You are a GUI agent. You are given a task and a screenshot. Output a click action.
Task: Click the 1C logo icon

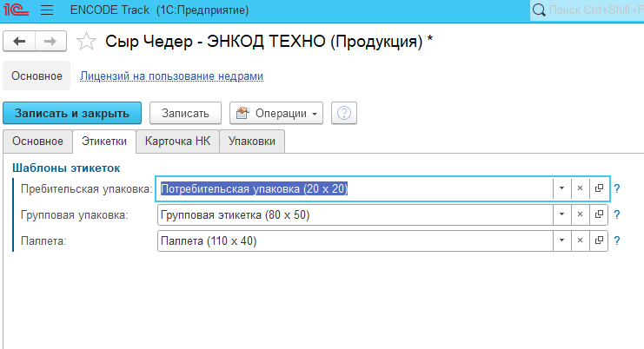point(17,11)
